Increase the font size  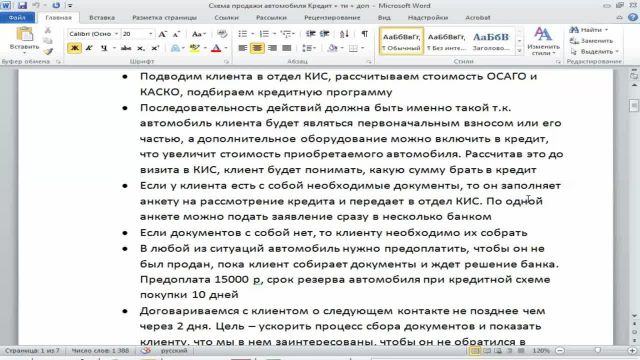pos(162,34)
